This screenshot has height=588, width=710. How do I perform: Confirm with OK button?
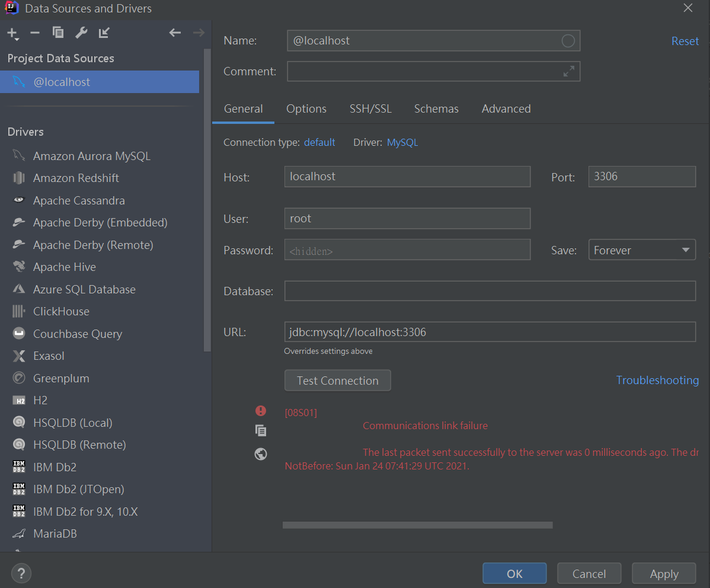click(514, 574)
